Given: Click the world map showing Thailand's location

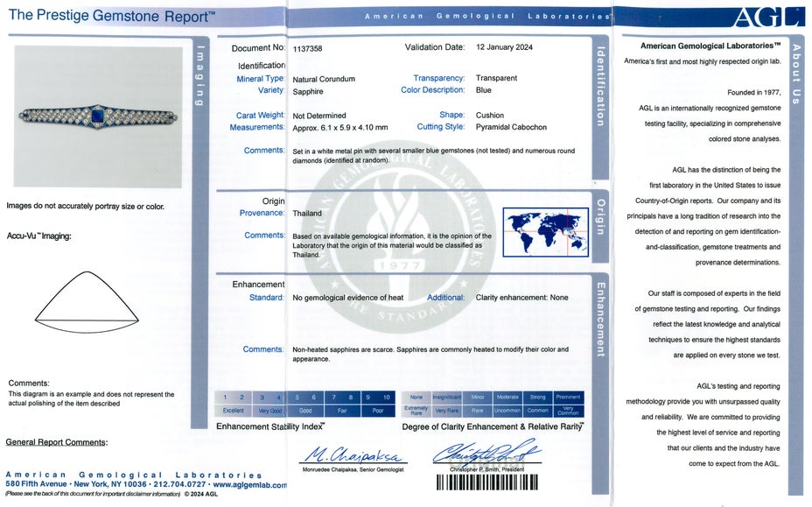Looking at the screenshot, I should 546,232.
